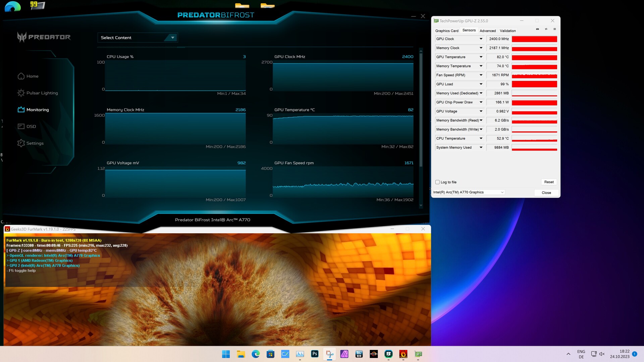Expand the Select Content dropdown
This screenshot has width=644, height=362.
point(172,38)
